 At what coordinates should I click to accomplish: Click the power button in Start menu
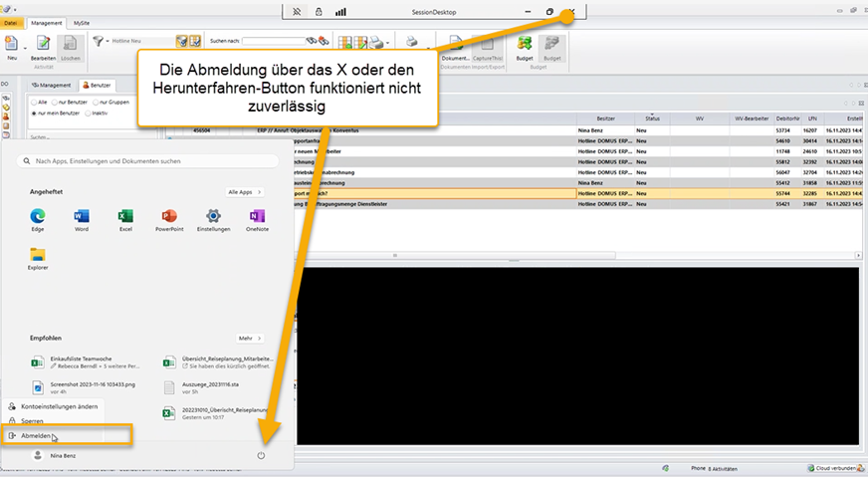pyautogui.click(x=261, y=455)
